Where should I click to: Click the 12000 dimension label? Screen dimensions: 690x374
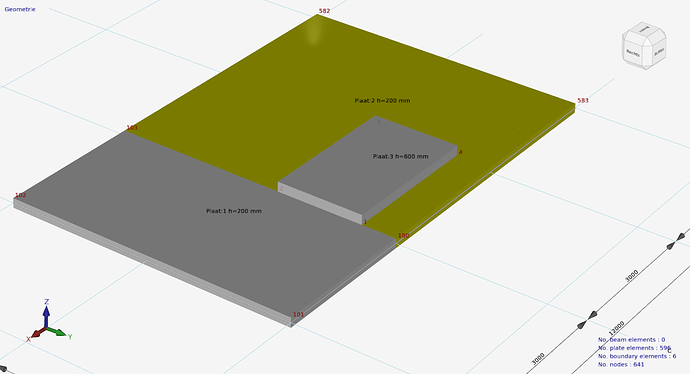click(617, 328)
